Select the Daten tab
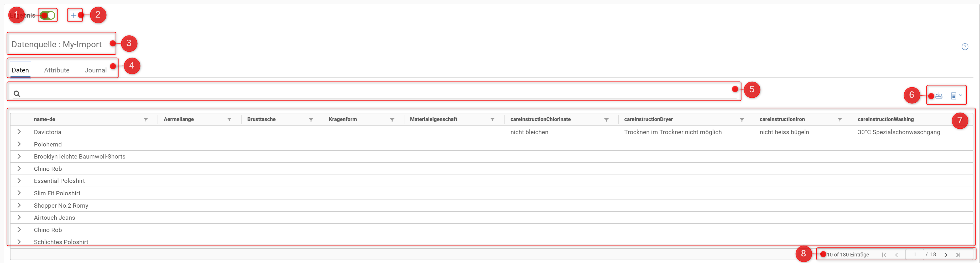This screenshot has height=263, width=980. pos(20,70)
